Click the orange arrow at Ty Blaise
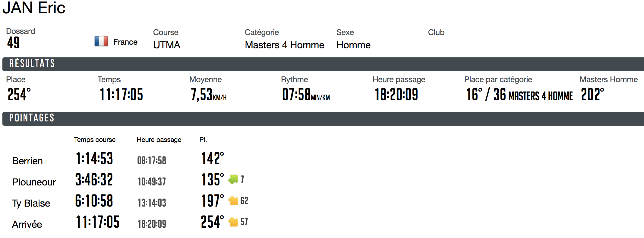 click(233, 201)
